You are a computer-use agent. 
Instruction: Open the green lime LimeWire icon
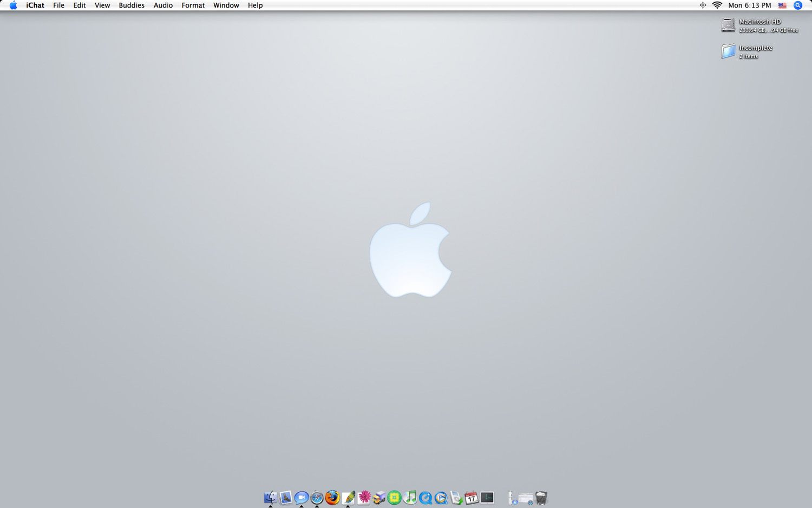[395, 498]
